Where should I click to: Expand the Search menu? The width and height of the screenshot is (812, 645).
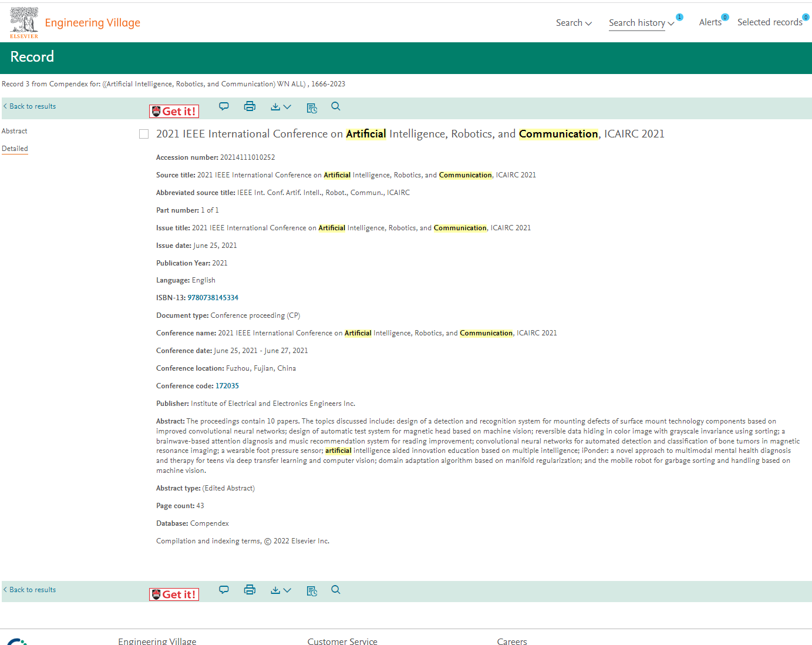pos(574,23)
